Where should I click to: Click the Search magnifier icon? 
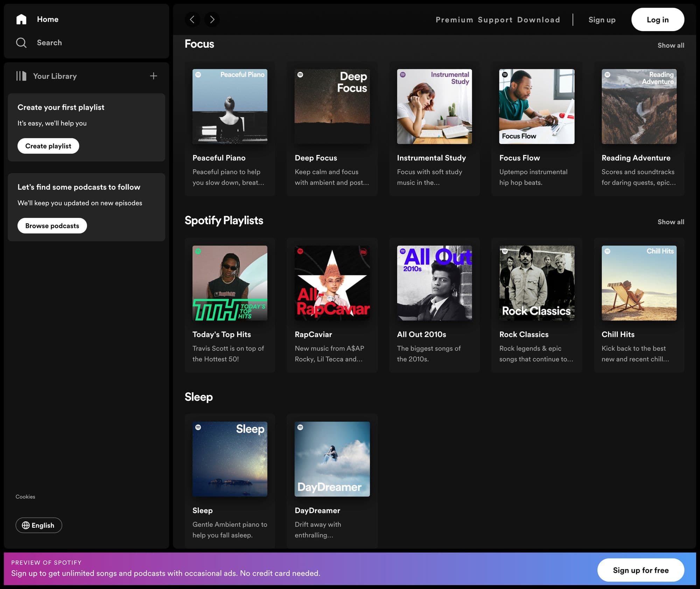(21, 43)
